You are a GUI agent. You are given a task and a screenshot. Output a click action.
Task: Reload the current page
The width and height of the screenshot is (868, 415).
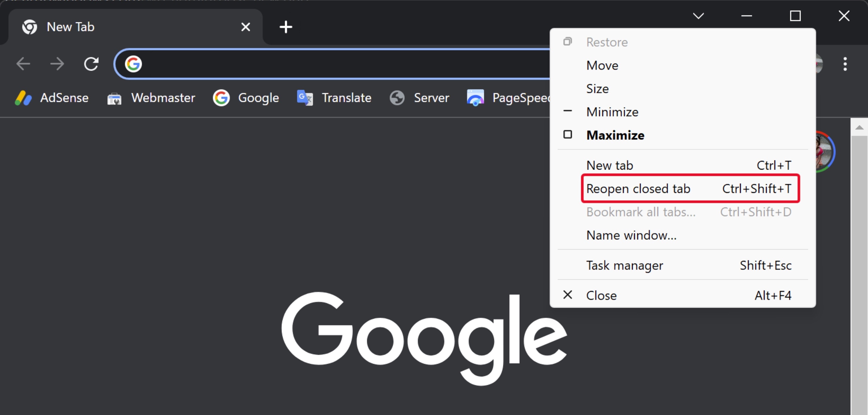coord(91,64)
